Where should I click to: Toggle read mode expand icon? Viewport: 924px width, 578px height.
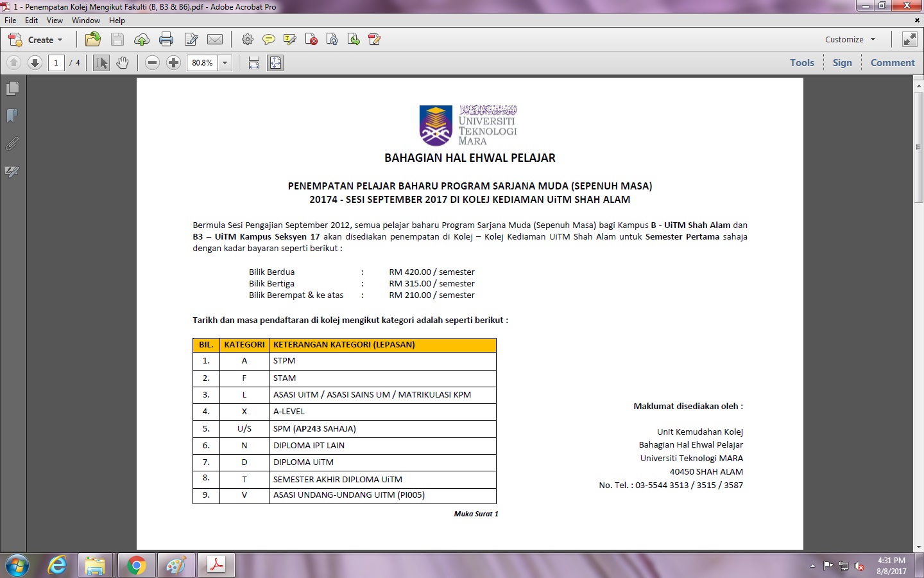[x=910, y=39]
